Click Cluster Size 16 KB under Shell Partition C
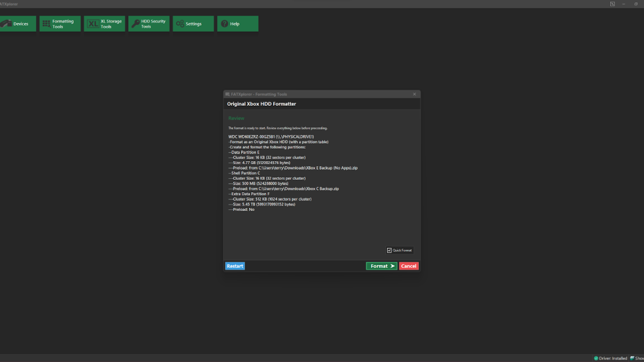This screenshot has width=644, height=362. 267,178
